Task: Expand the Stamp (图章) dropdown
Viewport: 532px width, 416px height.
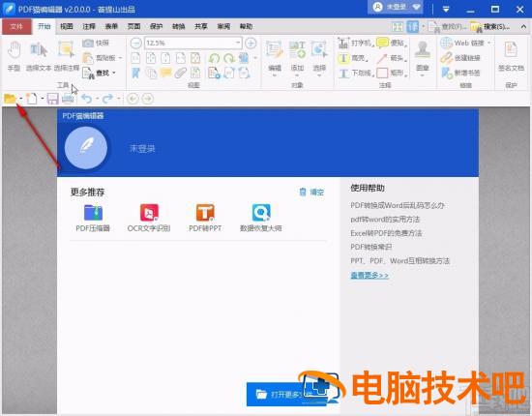Action: (423, 75)
